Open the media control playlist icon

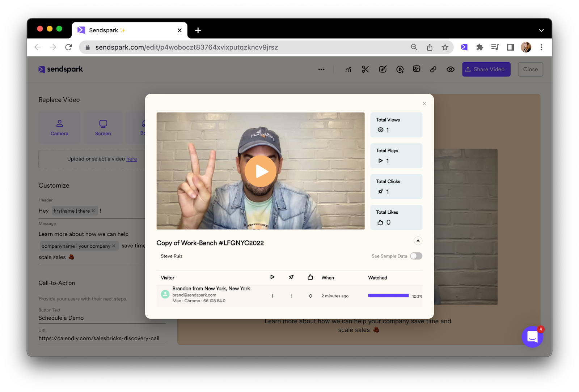tap(495, 47)
